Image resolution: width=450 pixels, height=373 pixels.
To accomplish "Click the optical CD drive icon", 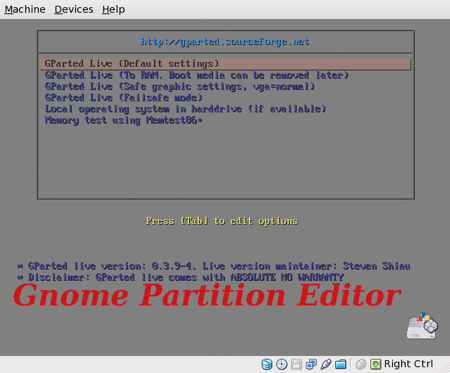I will tap(282, 364).
